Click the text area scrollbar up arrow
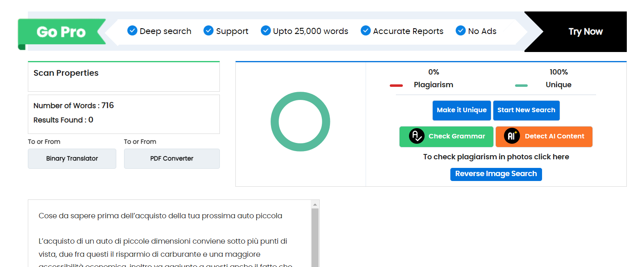This screenshot has width=644, height=267. pyautogui.click(x=315, y=204)
